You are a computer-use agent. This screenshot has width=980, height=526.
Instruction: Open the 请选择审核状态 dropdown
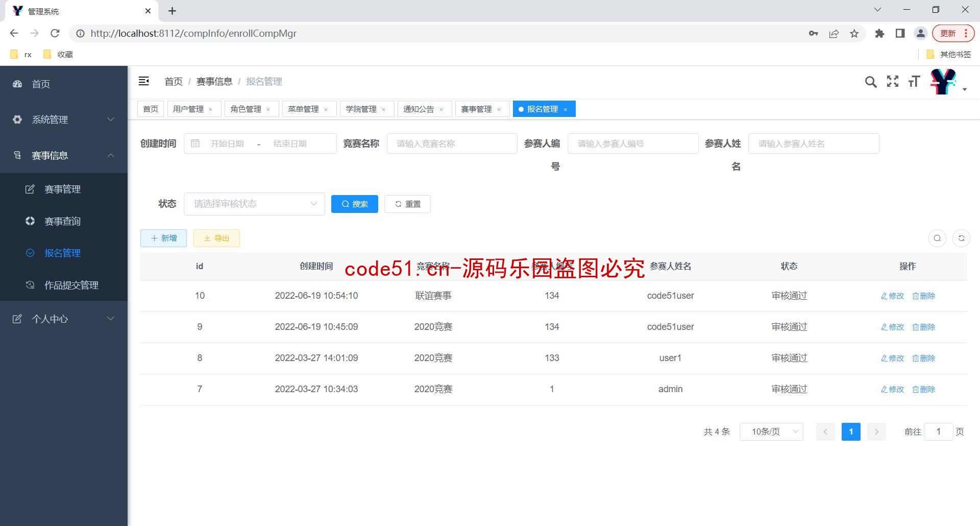click(254, 204)
